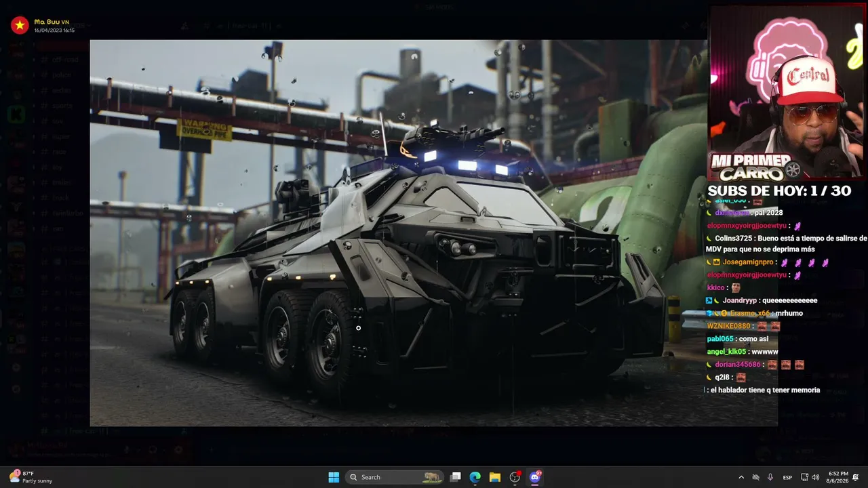
Task: Launch Microsoft Edge from the taskbar
Action: pyautogui.click(x=475, y=477)
